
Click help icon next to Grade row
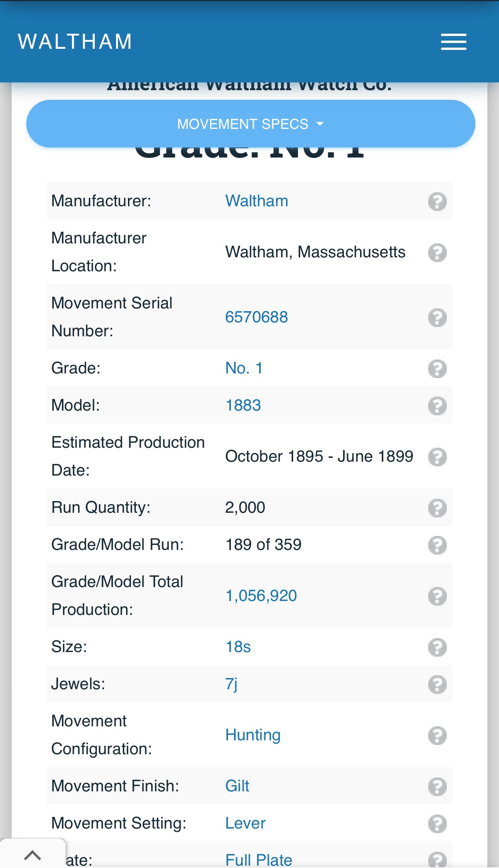[437, 369]
